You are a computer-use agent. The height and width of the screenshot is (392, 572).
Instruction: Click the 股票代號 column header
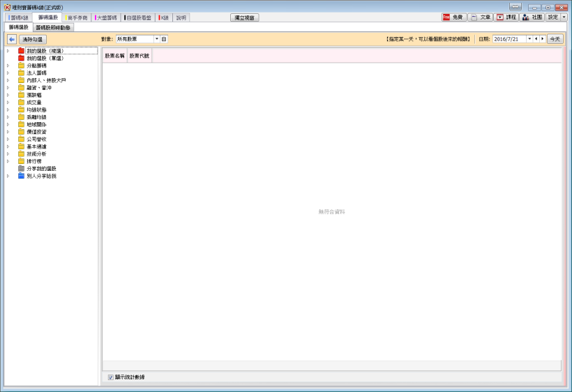(140, 56)
